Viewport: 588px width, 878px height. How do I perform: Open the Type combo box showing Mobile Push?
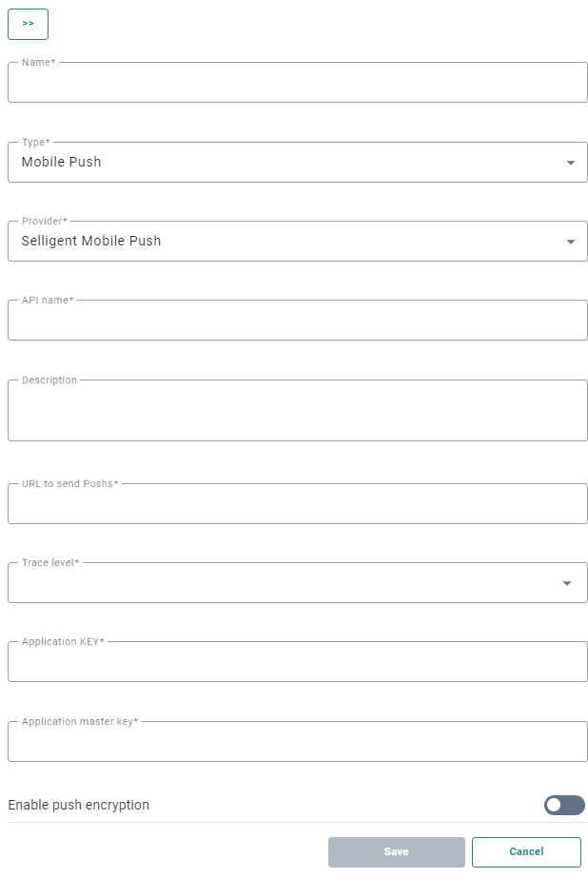pyautogui.click(x=285, y=163)
